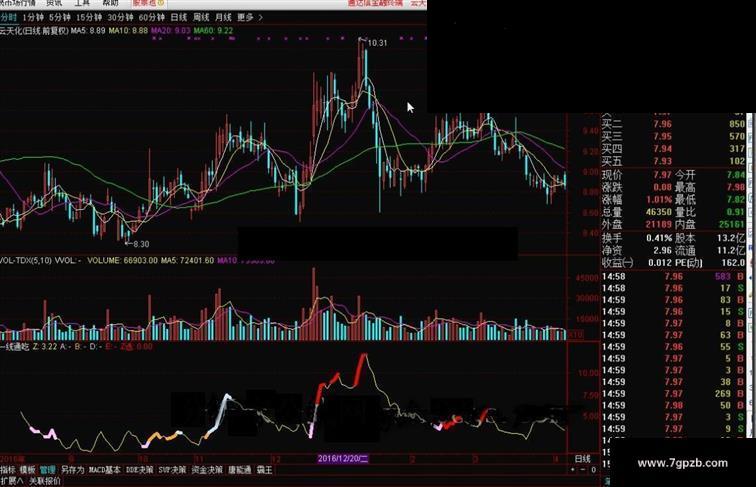Image resolution: width=756 pixels, height=487 pixels.
Task: Click the VOLUME: 66903.00 value
Action: (x=122, y=260)
